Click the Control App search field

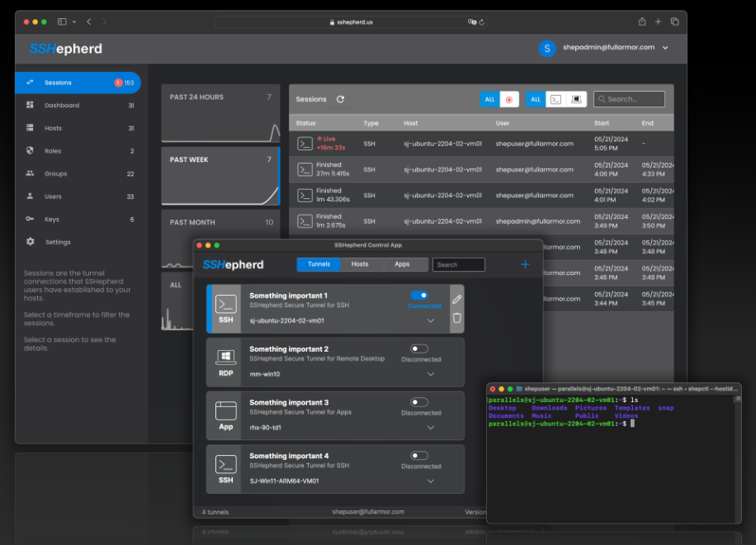[x=459, y=265]
